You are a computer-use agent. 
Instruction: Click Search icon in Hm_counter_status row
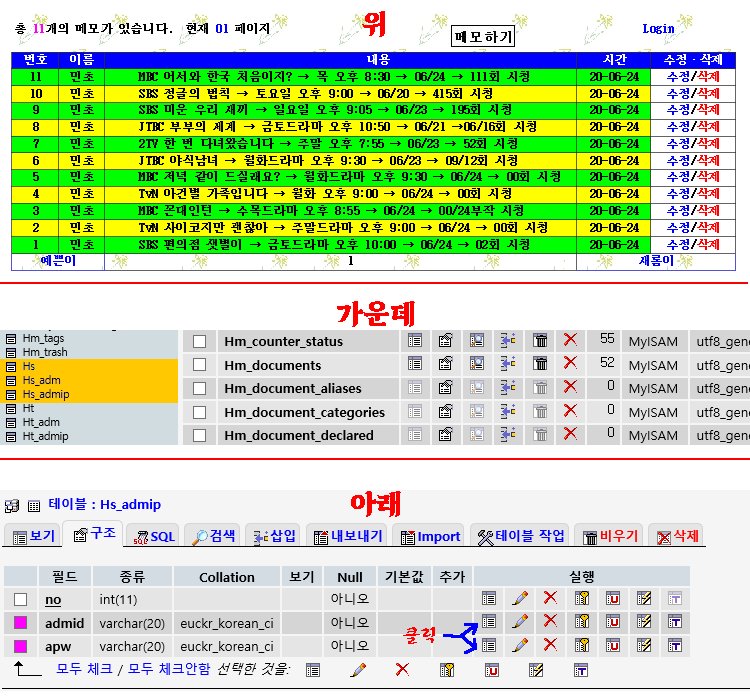476,341
